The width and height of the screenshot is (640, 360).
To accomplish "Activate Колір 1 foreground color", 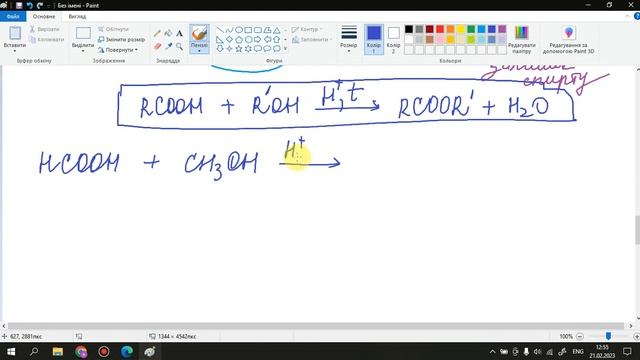I will click(374, 39).
